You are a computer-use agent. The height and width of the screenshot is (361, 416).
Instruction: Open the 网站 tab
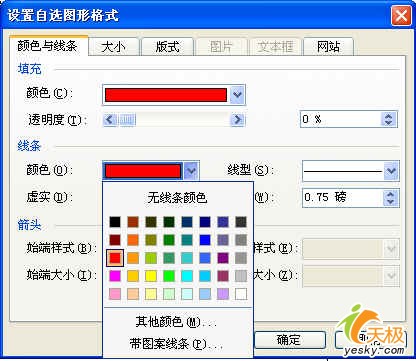(328, 47)
